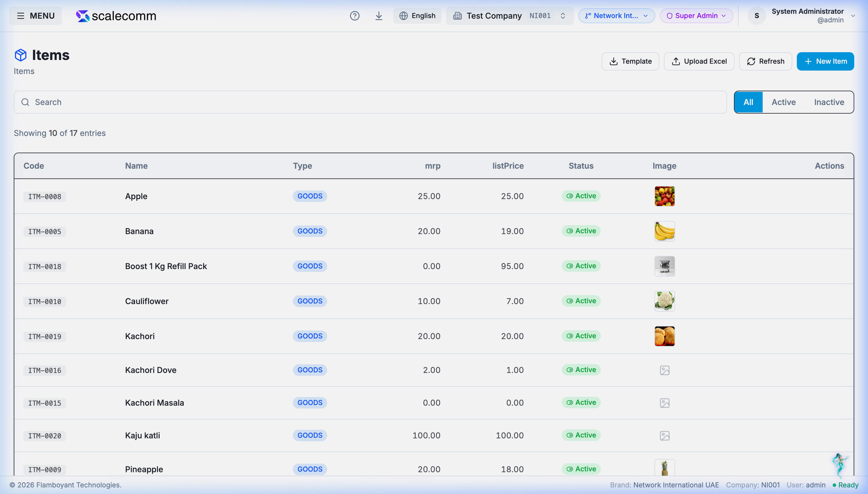Focus the Search input field
This screenshot has width=868, height=494.
point(370,102)
